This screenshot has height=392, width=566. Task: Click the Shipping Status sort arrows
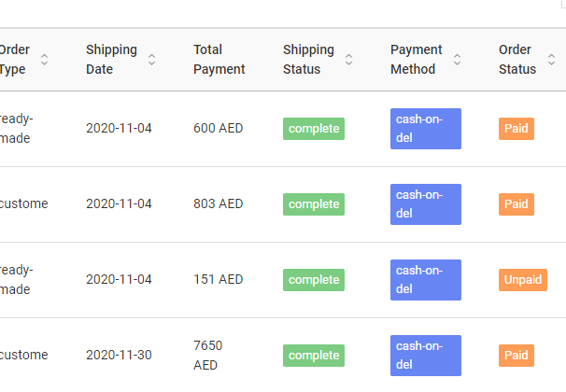(349, 60)
